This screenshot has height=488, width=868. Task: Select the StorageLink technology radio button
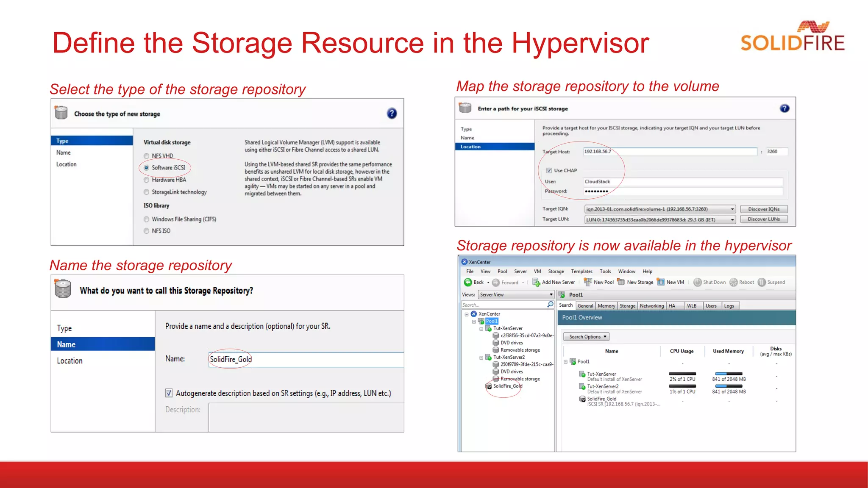146,192
